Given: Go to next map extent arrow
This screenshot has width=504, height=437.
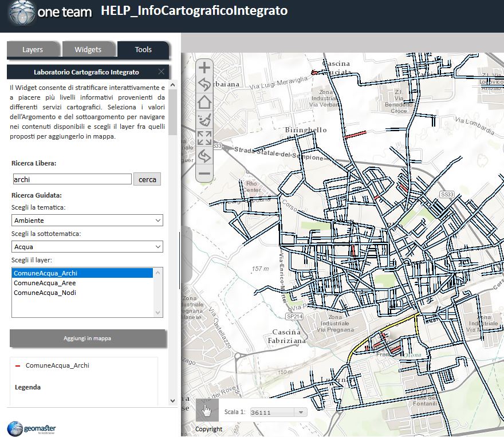Looking at the screenshot, I should pos(204,156).
